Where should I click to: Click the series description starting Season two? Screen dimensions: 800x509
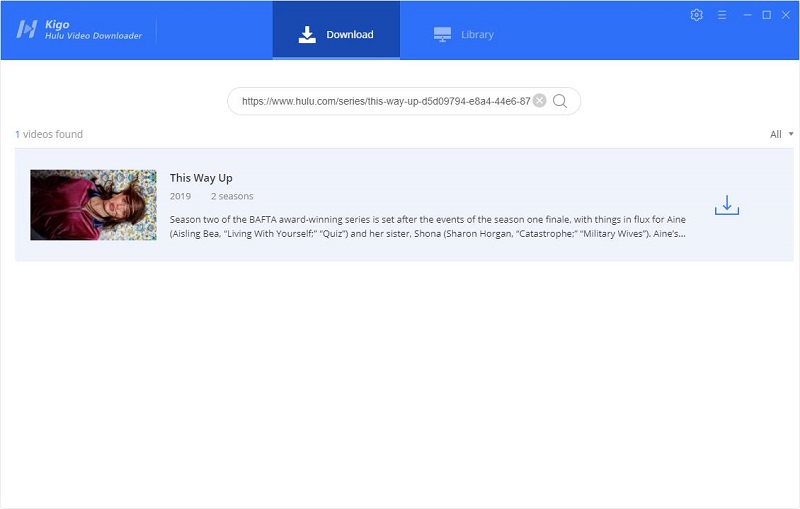428,226
